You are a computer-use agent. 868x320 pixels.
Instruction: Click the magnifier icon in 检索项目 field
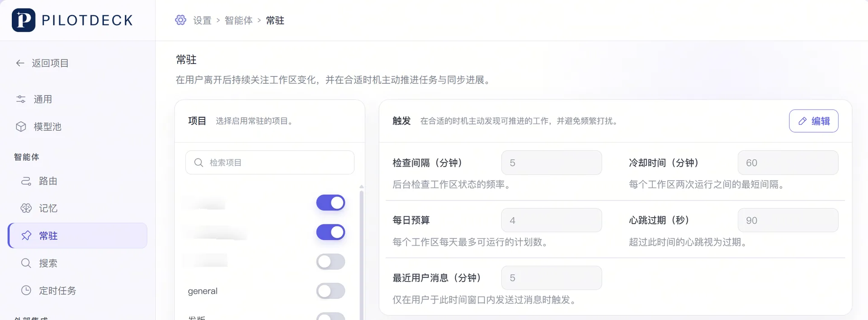point(198,162)
